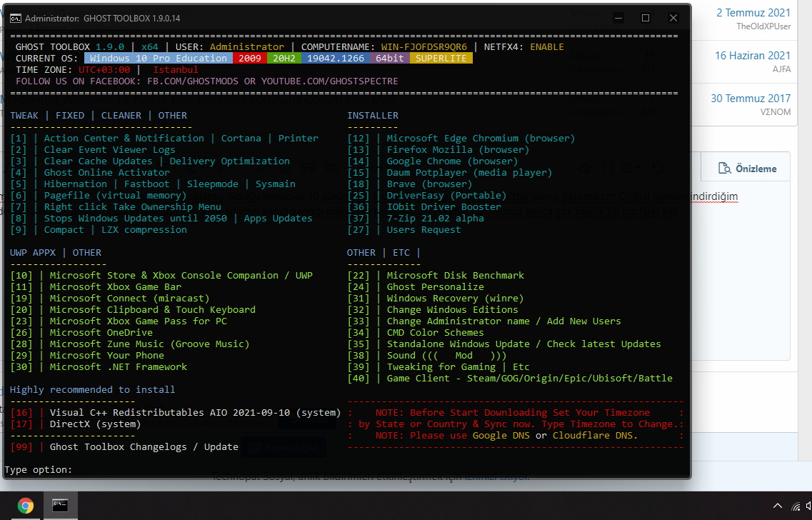Click option [12] Microsoft Edge Chromium

pyautogui.click(x=461, y=139)
